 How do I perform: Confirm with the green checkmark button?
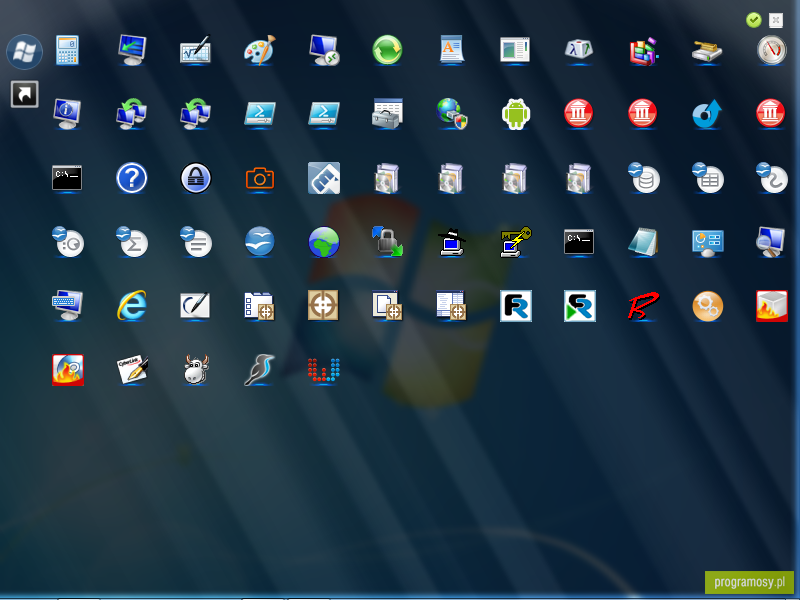(754, 20)
